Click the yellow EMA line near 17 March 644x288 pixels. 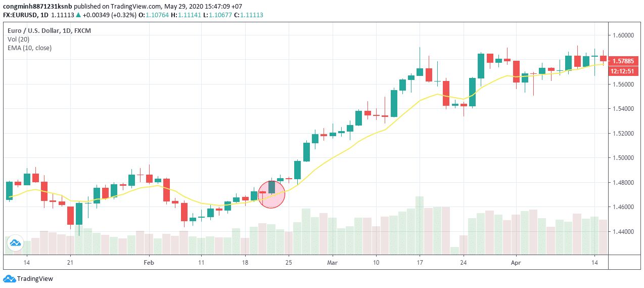pyautogui.click(x=420, y=102)
